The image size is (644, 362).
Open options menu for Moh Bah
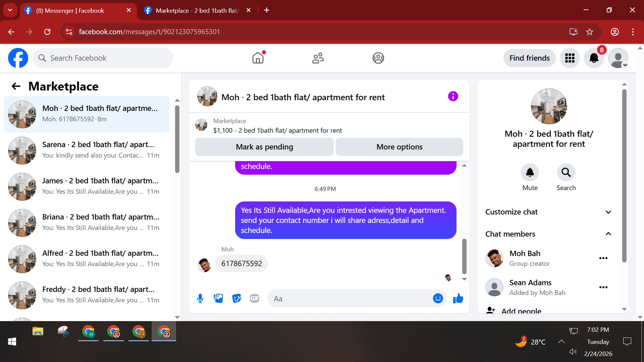[x=603, y=258]
